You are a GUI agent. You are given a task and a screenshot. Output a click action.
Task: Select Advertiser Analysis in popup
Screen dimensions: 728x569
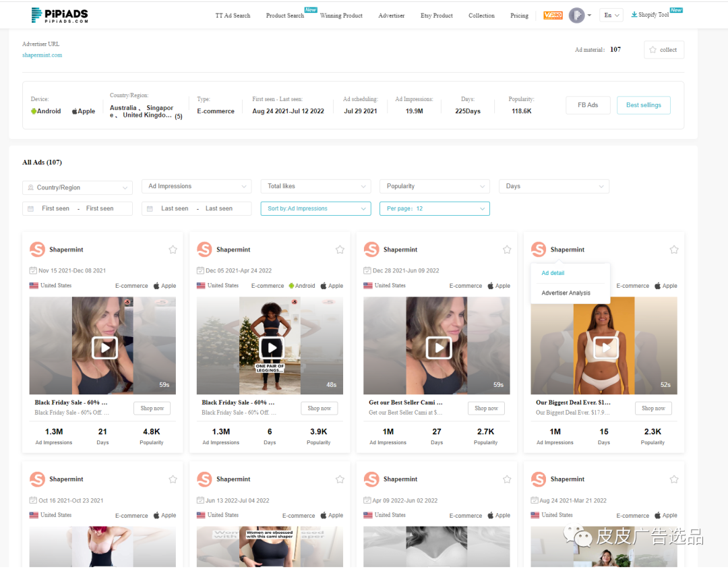(566, 293)
